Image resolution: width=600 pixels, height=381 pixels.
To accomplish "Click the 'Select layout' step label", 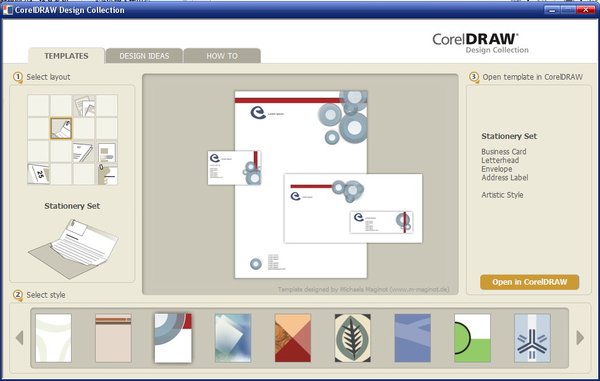I will pos(48,77).
